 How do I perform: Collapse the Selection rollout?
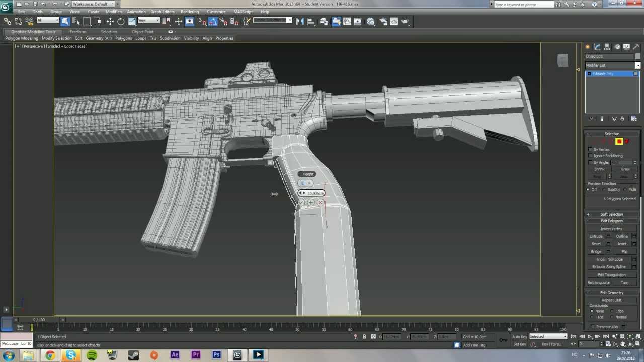(612, 134)
